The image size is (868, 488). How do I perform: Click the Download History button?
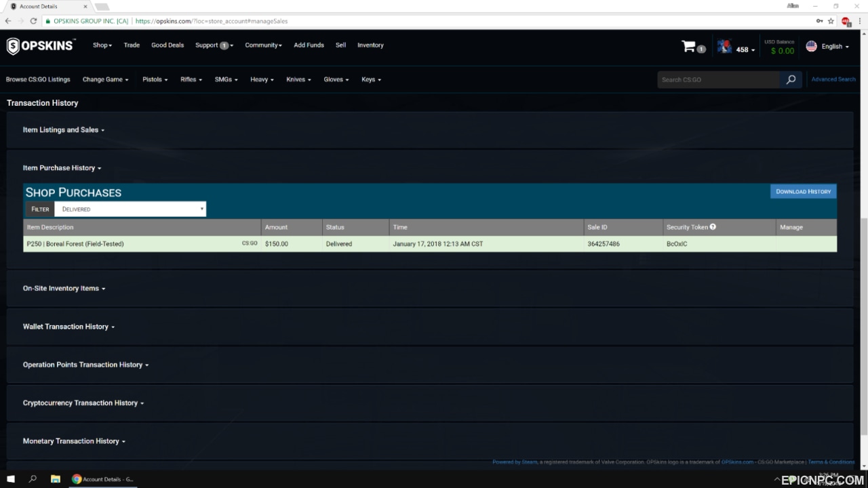point(803,191)
